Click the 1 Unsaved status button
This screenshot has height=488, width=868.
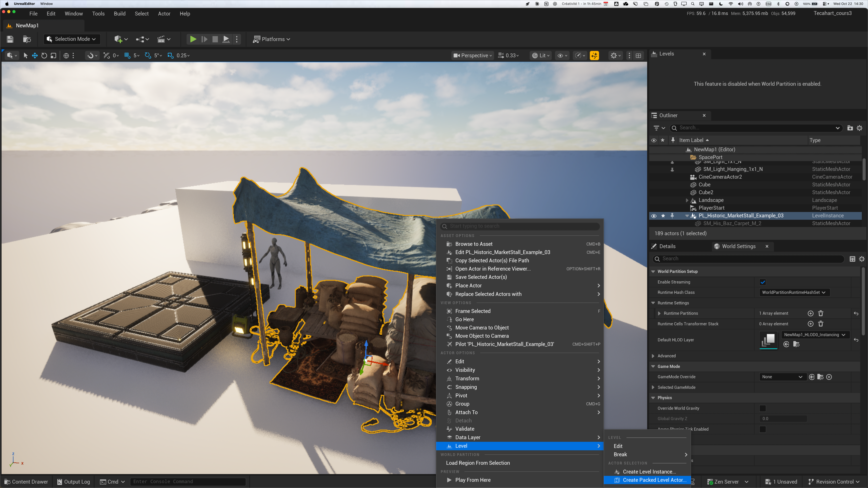[781, 482]
